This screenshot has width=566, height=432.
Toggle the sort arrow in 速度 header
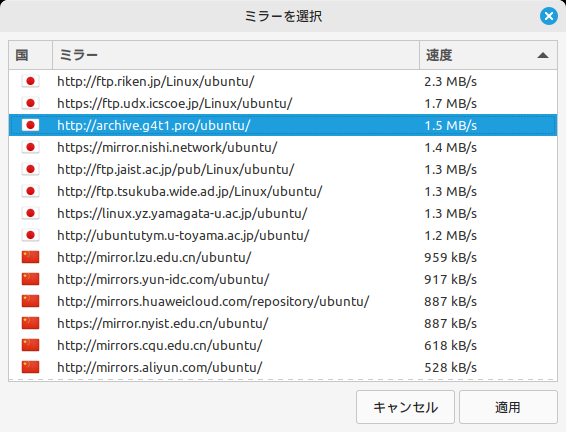[x=543, y=56]
